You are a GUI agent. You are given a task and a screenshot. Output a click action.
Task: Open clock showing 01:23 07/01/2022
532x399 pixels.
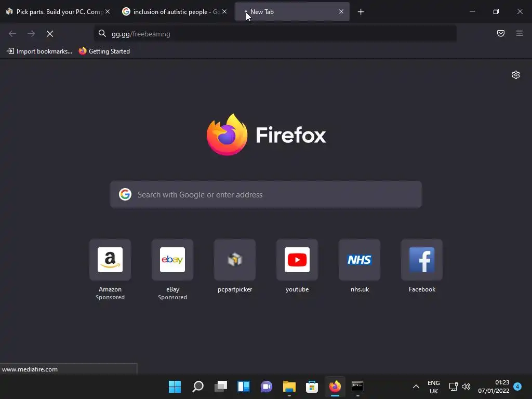[x=494, y=387]
